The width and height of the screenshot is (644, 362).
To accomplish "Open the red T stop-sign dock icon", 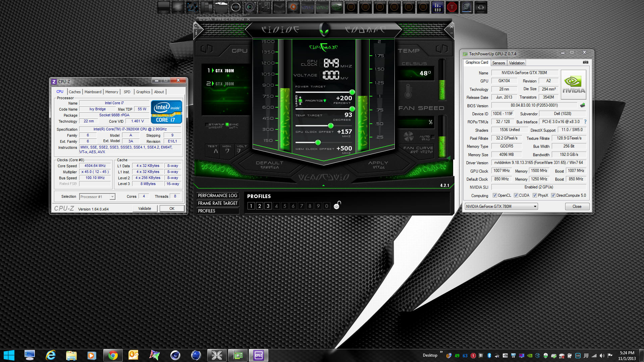I will pos(452,7).
